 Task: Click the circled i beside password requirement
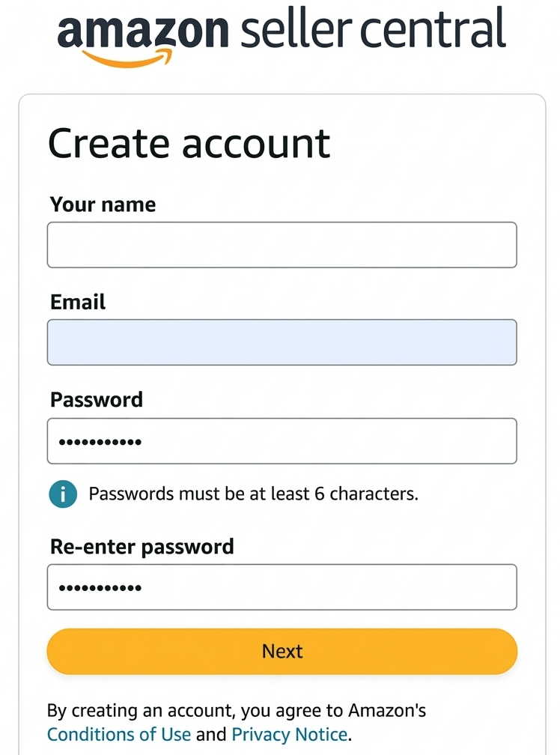coord(63,494)
